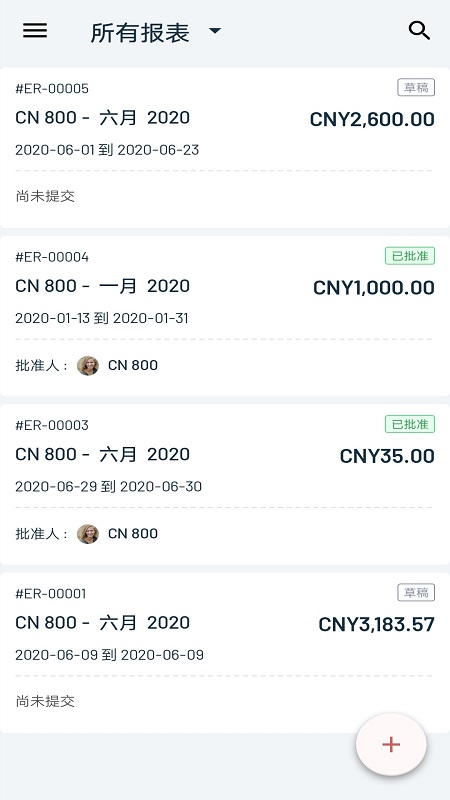Click the 已批准 badge on ER-00003
Image resolution: width=450 pixels, height=800 pixels.
[410, 424]
